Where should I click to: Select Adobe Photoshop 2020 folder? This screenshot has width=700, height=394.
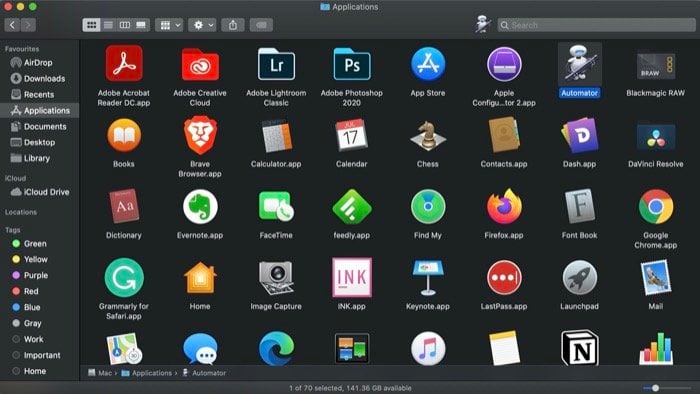tap(352, 64)
